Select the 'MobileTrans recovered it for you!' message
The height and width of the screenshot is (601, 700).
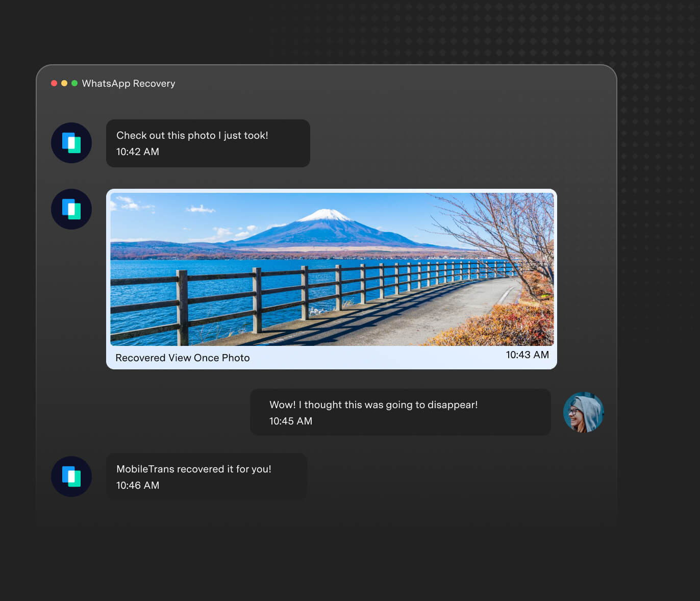pyautogui.click(x=194, y=469)
